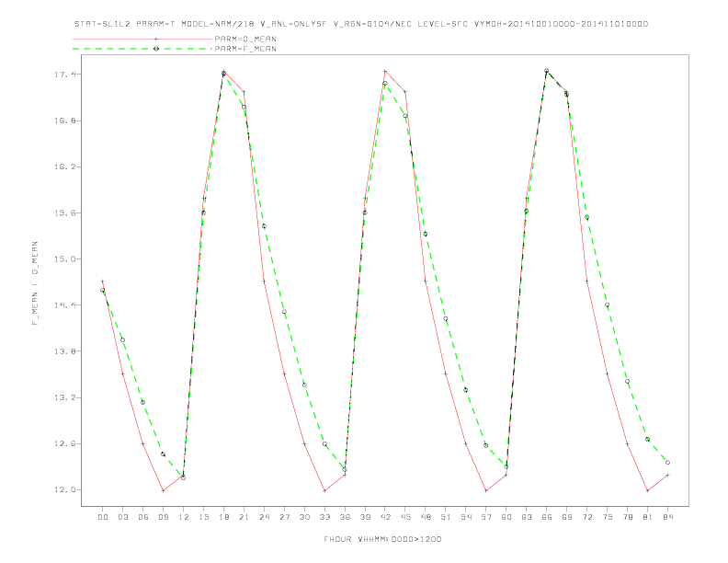This screenshot has width=728, height=563.
Task: Click the 66 forecast hour tick label
Action: point(547,517)
